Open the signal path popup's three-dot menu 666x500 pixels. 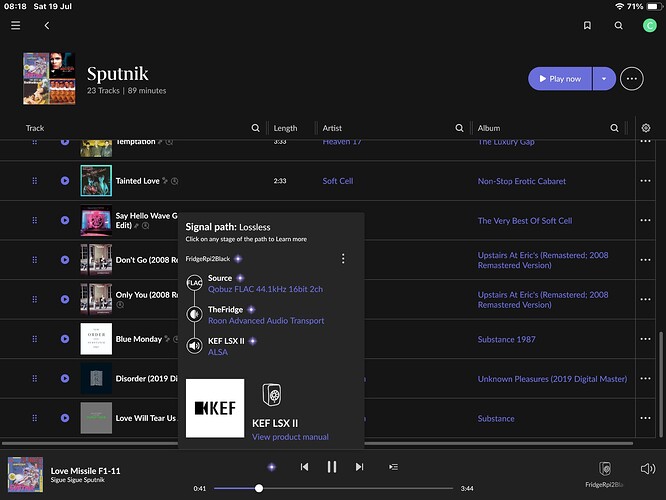click(x=343, y=259)
